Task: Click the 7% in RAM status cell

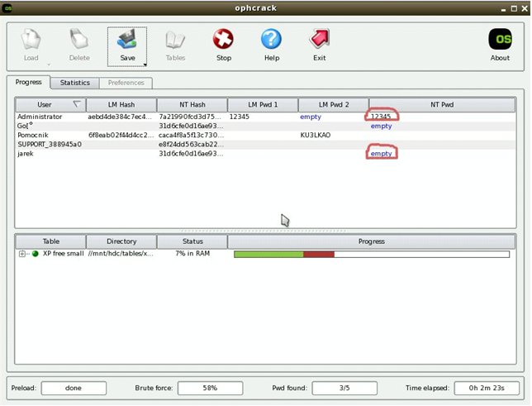Action: coord(192,254)
